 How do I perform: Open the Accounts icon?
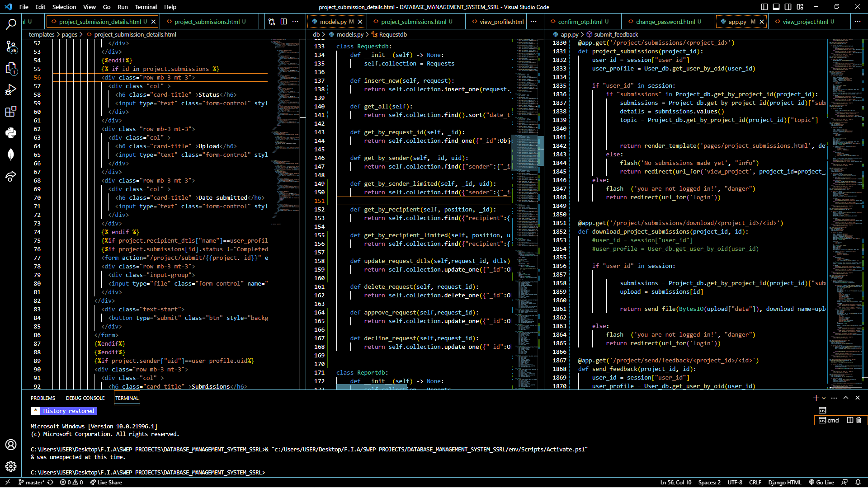[x=11, y=445]
